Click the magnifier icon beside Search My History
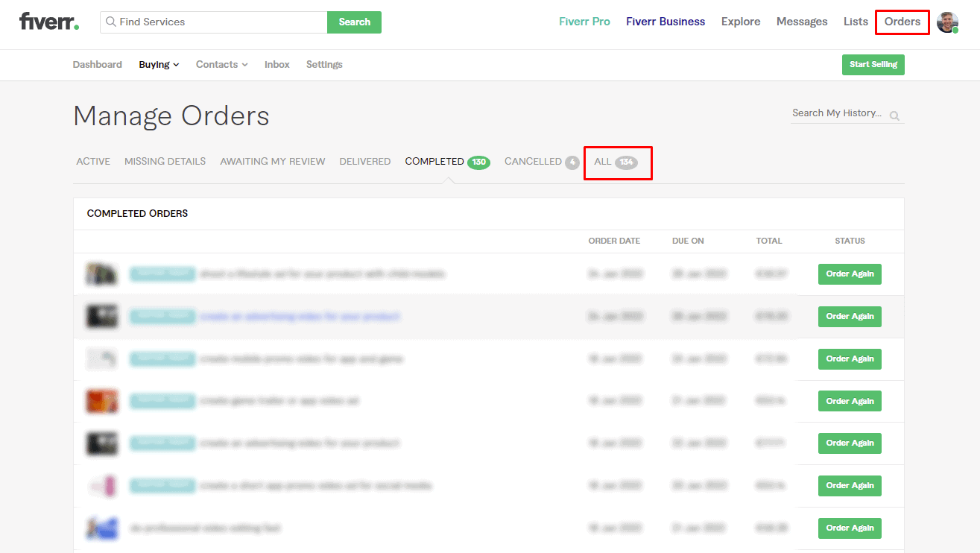980x553 pixels. click(x=894, y=116)
